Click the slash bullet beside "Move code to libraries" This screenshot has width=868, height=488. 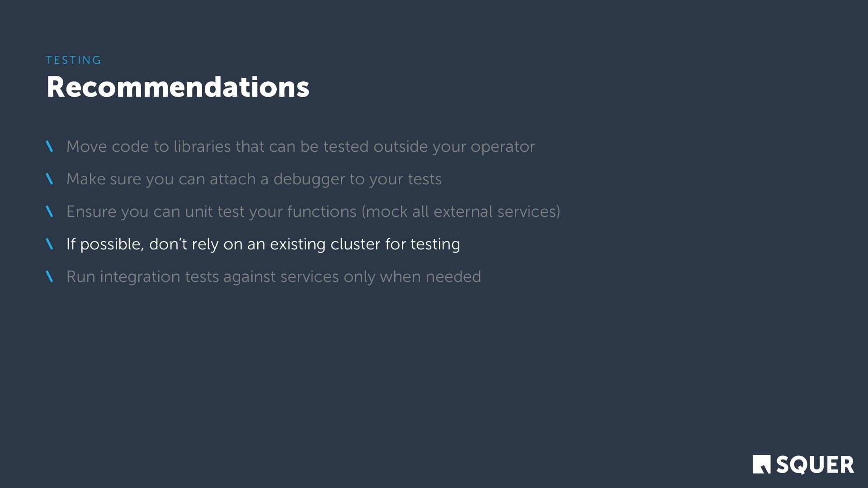[x=50, y=146]
